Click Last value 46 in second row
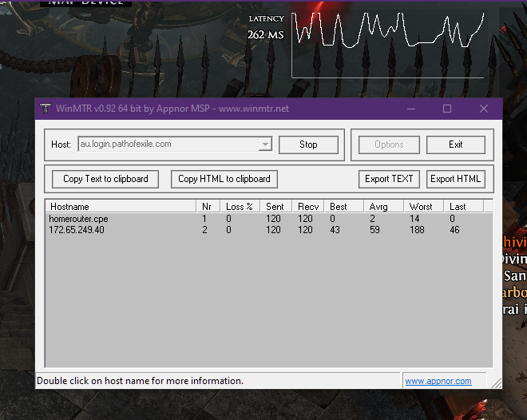 (454, 230)
